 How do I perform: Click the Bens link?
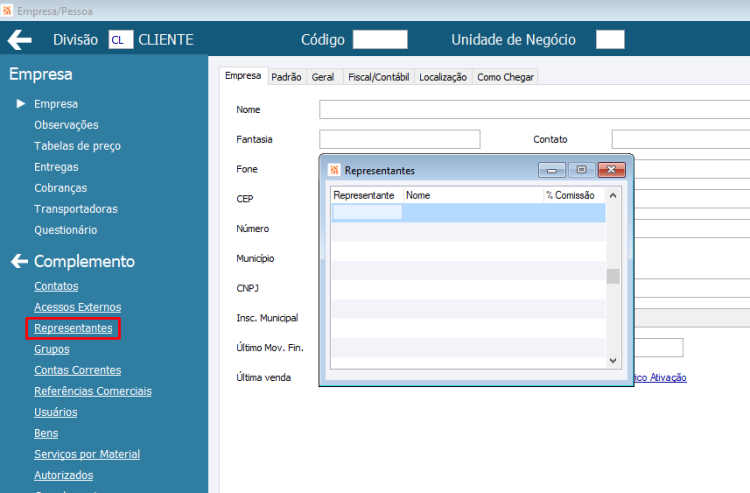click(46, 433)
